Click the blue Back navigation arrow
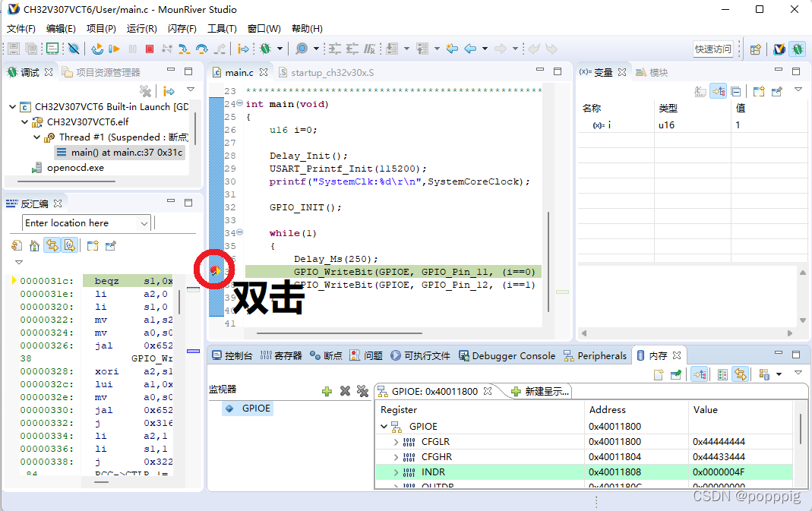 (471, 49)
